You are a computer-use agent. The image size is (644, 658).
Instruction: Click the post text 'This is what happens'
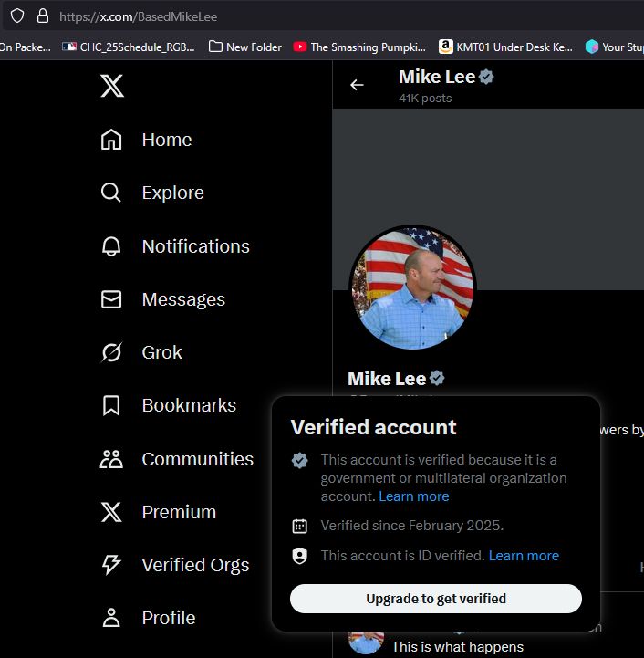tap(457, 647)
